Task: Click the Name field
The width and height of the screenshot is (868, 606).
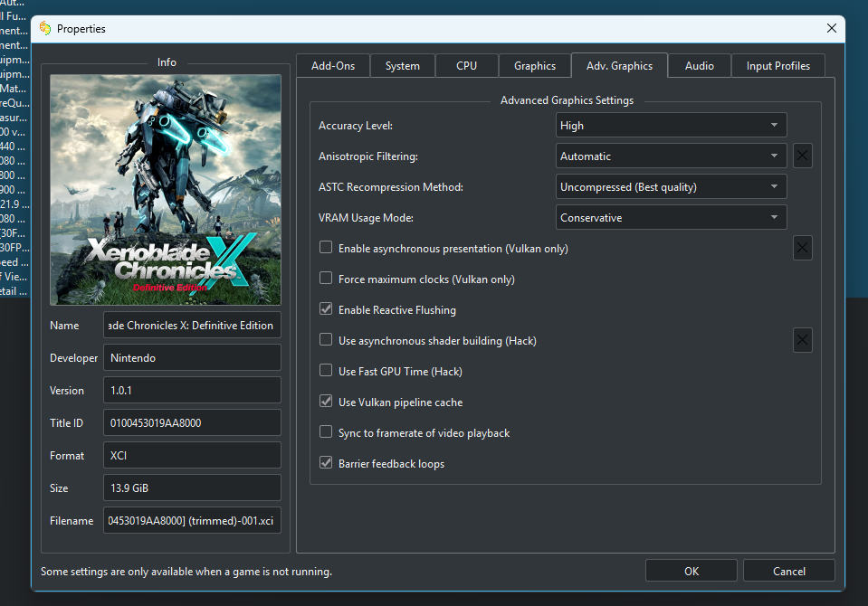Action: coord(192,325)
